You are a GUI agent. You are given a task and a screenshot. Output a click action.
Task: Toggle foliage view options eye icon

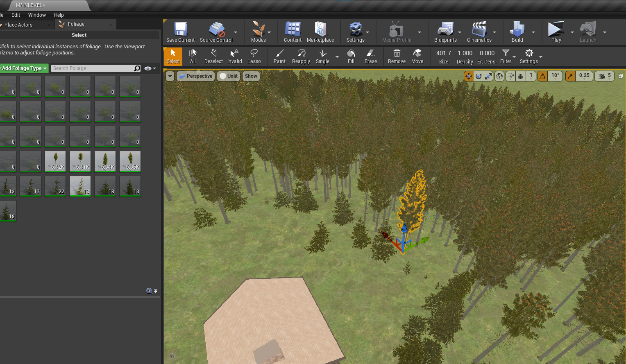pyautogui.click(x=148, y=68)
